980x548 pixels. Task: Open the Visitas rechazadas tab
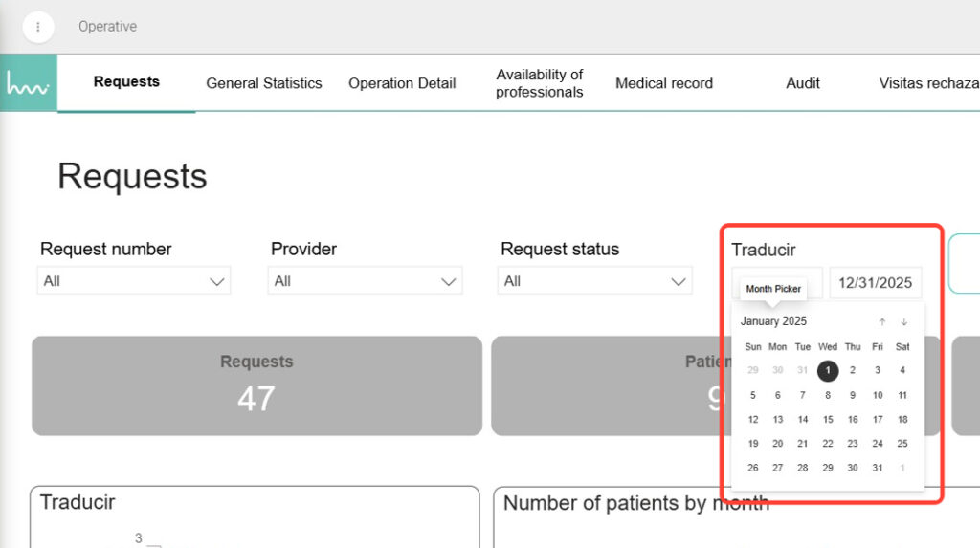pyautogui.click(x=928, y=83)
